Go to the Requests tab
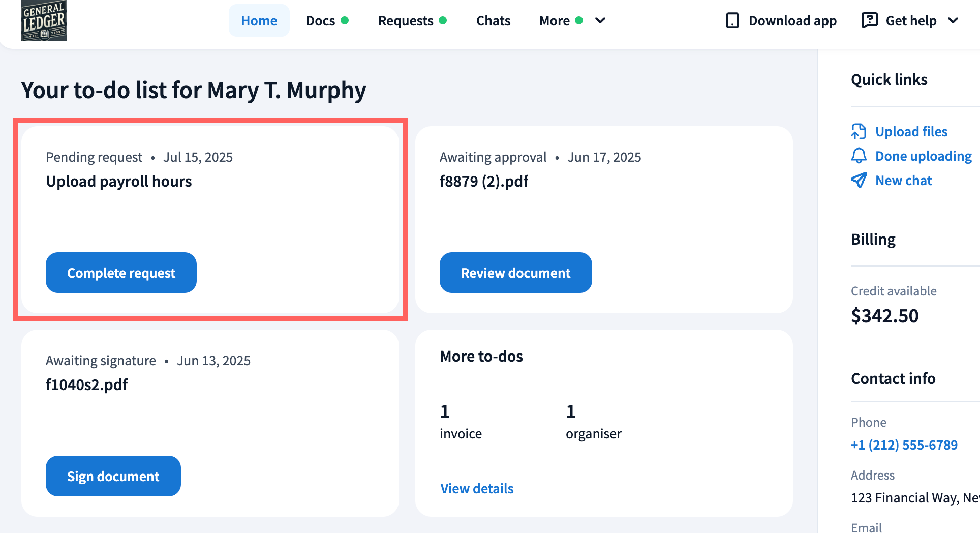The width and height of the screenshot is (980, 533). tap(405, 21)
